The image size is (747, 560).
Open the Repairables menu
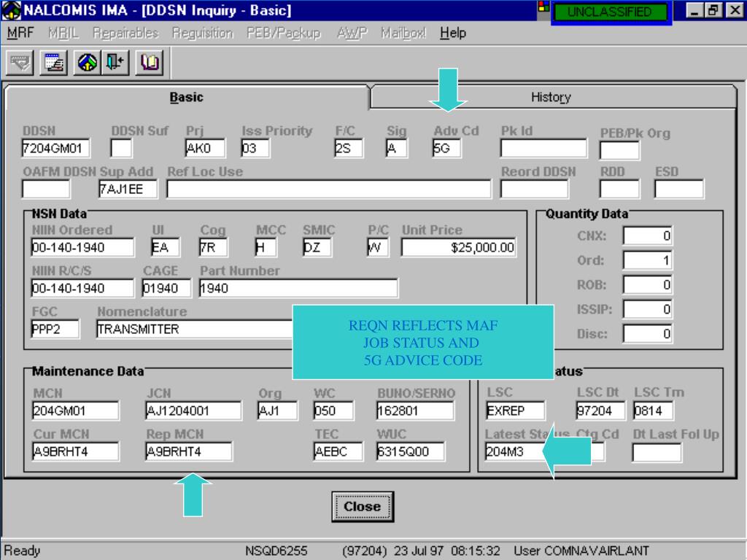(x=125, y=33)
